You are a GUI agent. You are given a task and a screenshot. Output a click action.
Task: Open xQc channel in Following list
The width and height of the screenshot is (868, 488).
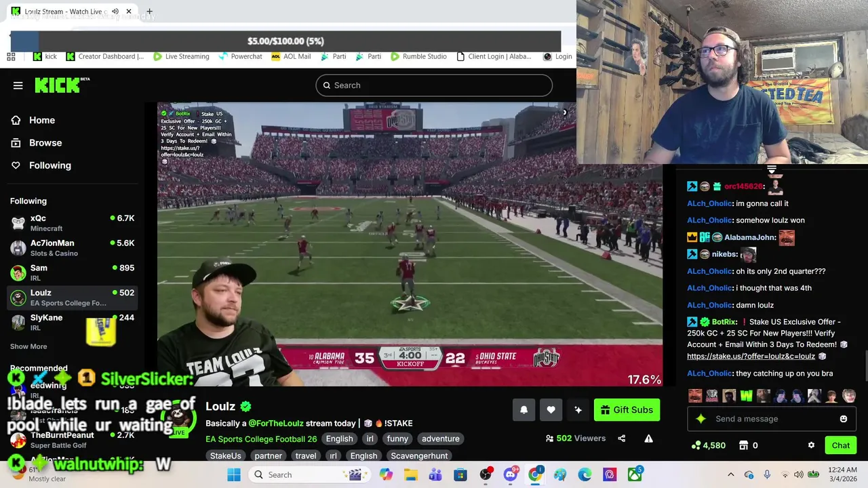72,223
